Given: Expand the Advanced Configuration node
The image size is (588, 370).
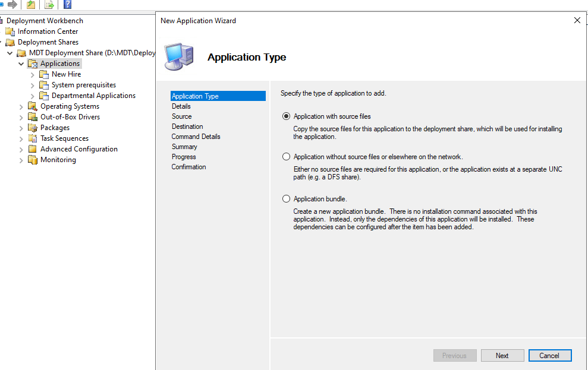Looking at the screenshot, I should (21, 150).
